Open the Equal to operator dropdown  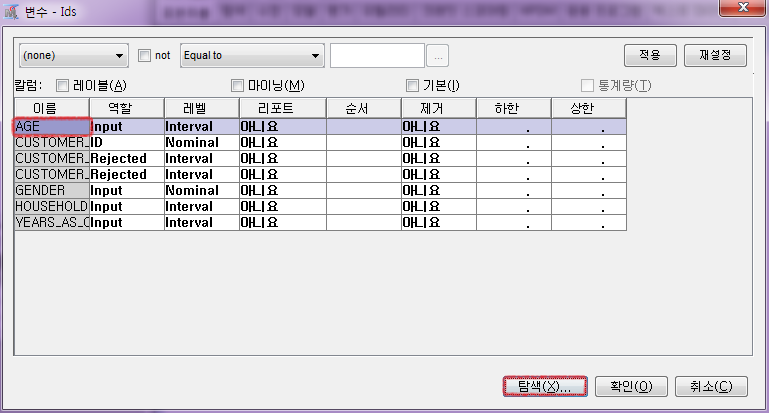point(252,55)
